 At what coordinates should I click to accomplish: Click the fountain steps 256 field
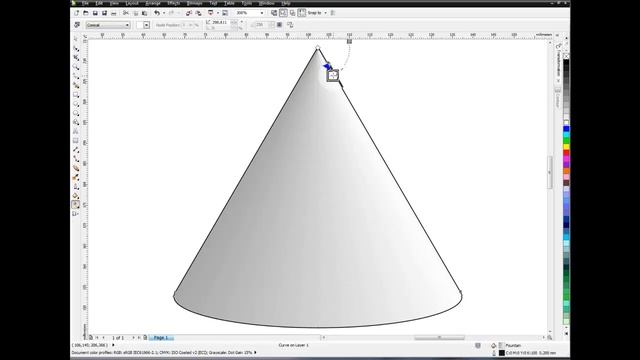click(x=262, y=25)
